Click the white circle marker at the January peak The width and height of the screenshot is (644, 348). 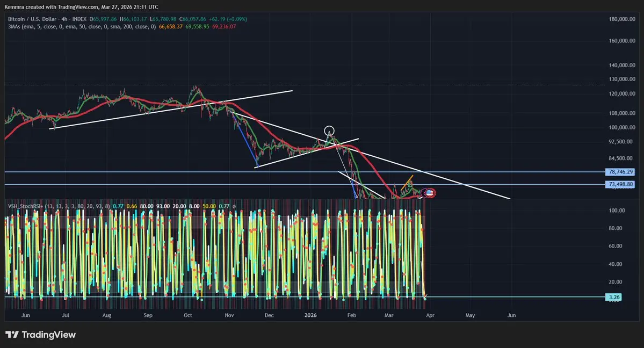coord(329,131)
